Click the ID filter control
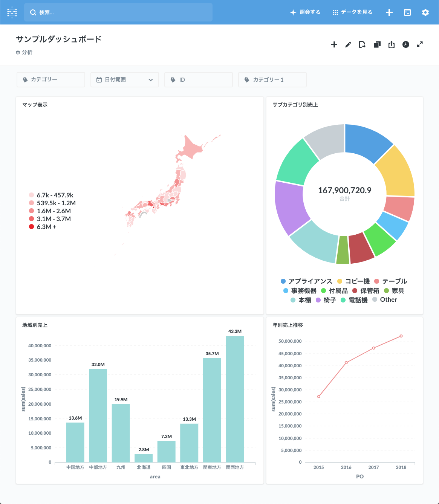439x504 pixels. (x=199, y=79)
